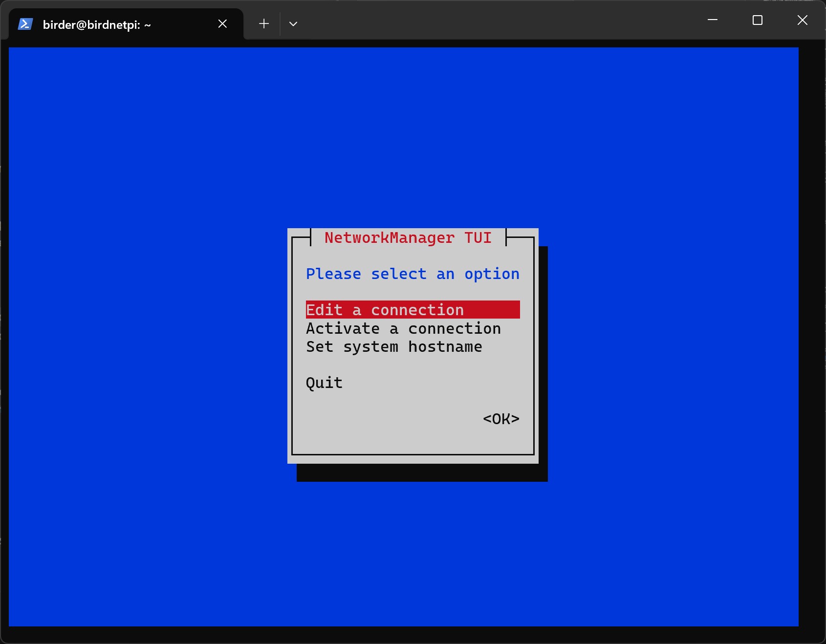Close the birder@birdnetpi tab
Image resolution: width=826 pixels, height=644 pixels.
point(222,24)
